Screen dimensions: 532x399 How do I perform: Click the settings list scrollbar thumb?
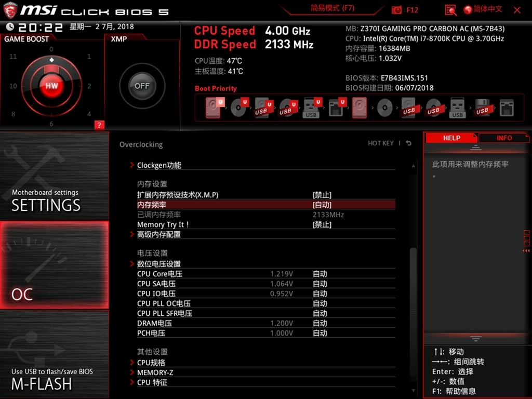click(413, 312)
